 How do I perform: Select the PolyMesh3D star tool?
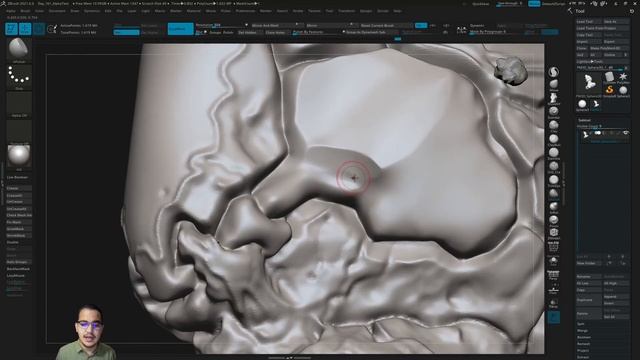click(x=623, y=78)
